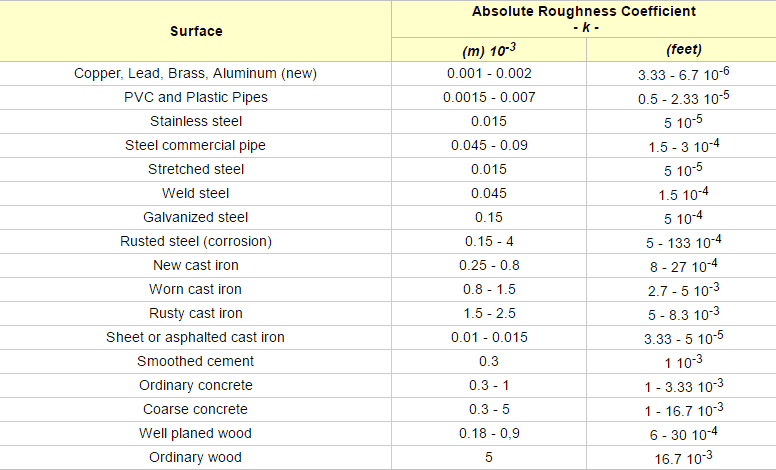
Task: Click the Coarse concrete surface cell
Action: click(195, 410)
